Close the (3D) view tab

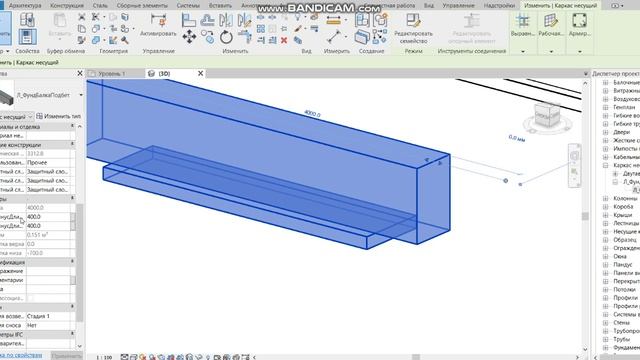pos(200,73)
